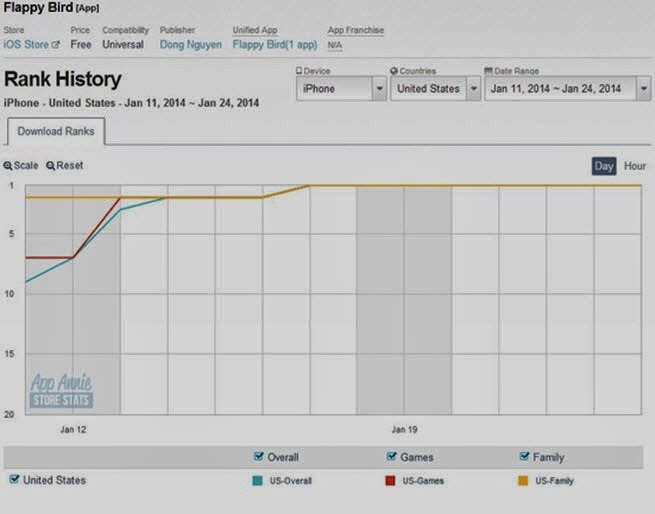
Task: Click the Scale zoom button
Action: pyautogui.click(x=21, y=165)
